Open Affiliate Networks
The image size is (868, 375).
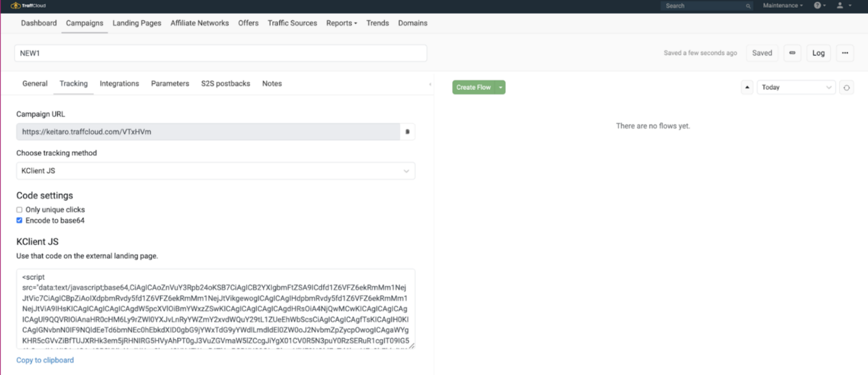(x=199, y=23)
